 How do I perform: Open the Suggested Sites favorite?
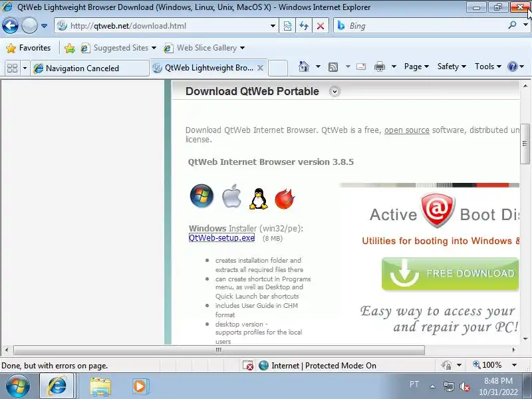click(x=118, y=48)
